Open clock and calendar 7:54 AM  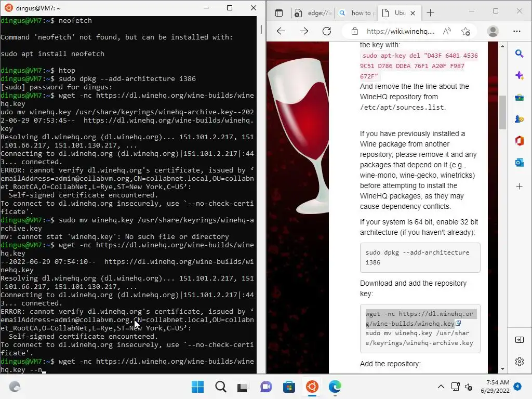pos(495,387)
